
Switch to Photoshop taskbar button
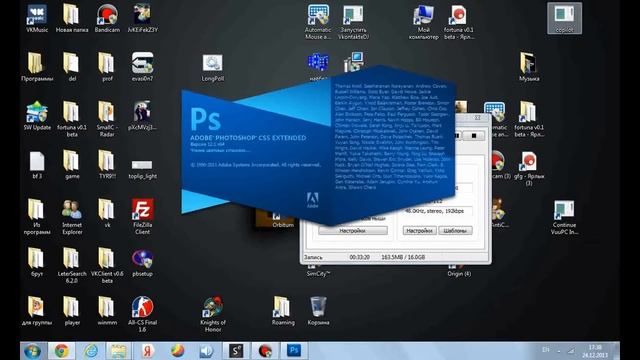pos(294,351)
